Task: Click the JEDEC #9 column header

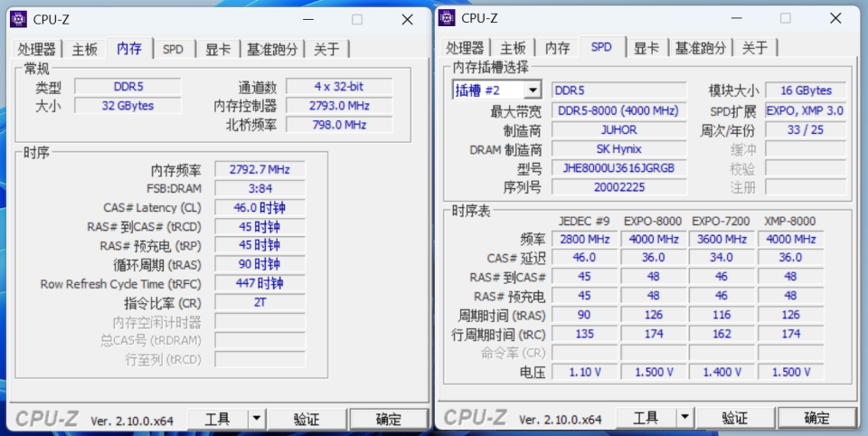Action: [584, 221]
